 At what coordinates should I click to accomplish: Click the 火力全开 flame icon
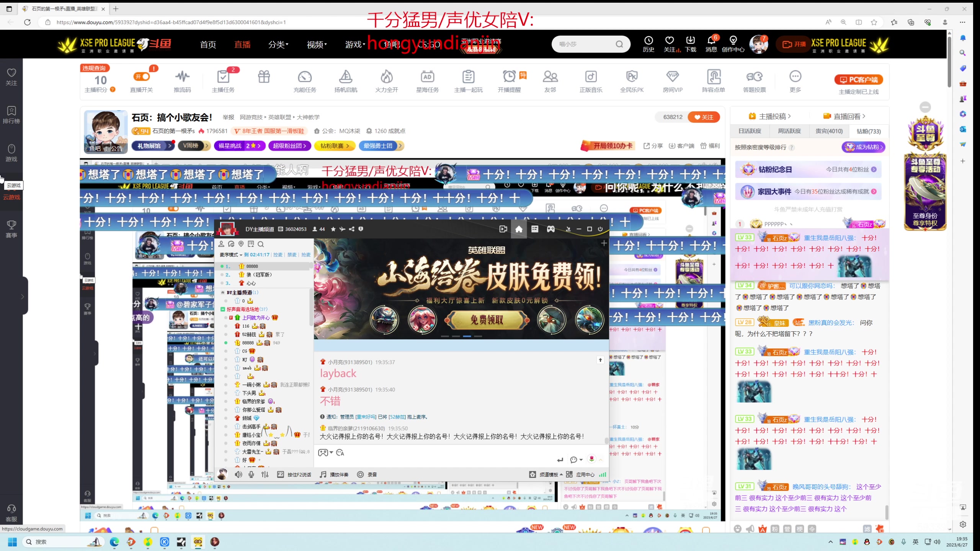(387, 77)
